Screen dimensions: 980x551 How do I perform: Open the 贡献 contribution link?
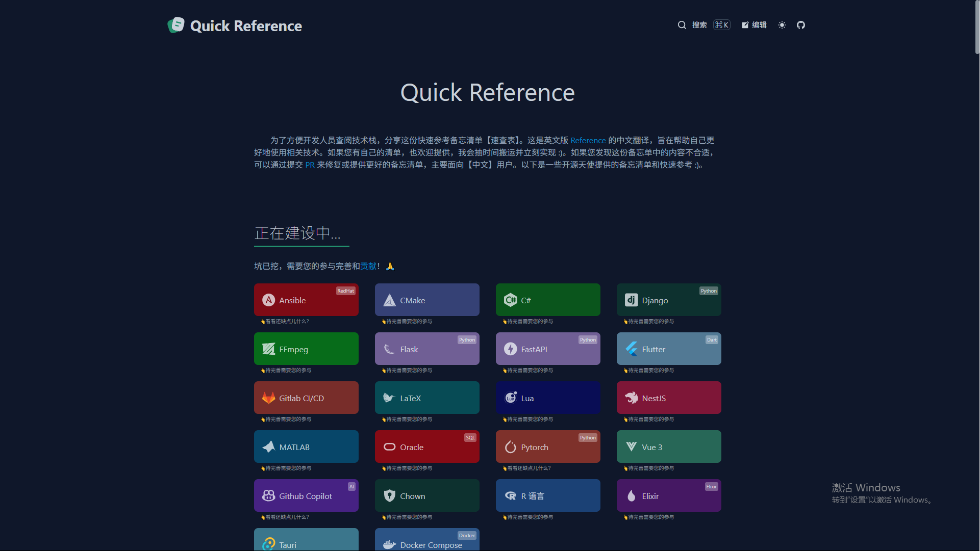(368, 266)
